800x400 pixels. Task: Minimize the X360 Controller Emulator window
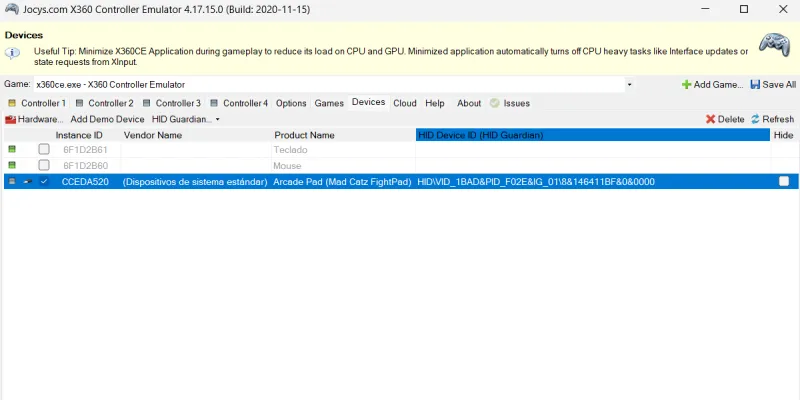[705, 9]
